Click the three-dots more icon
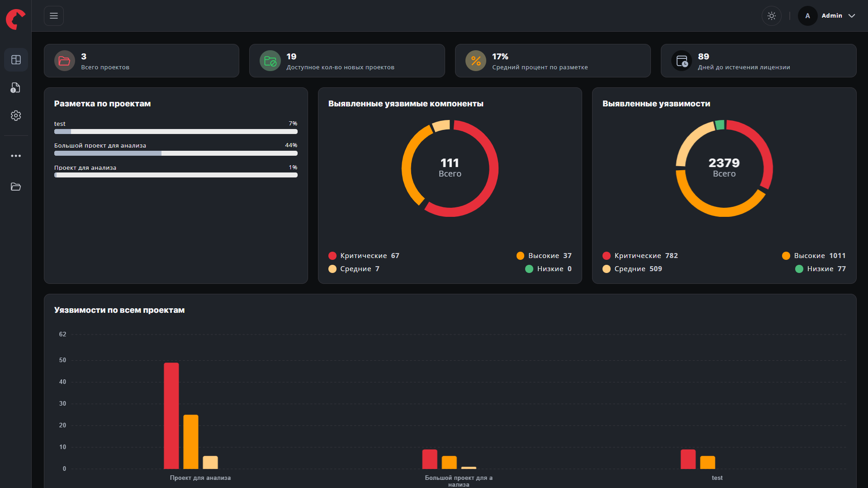The height and width of the screenshot is (488, 868). [x=16, y=156]
